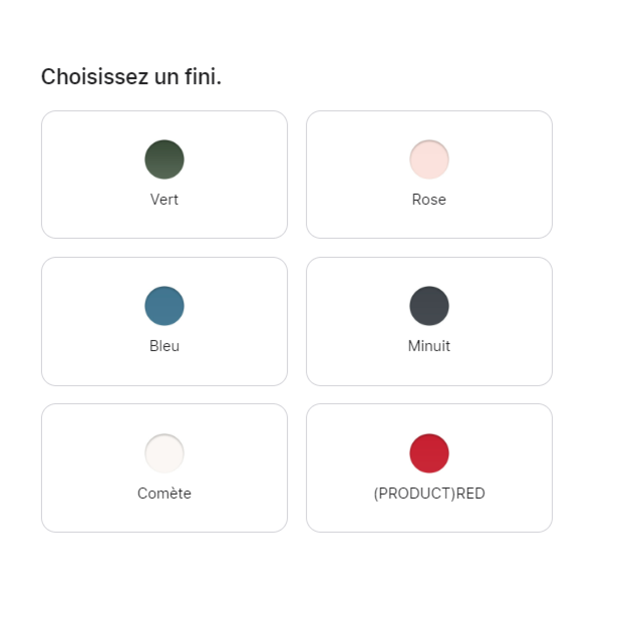Click the '(PRODUCT)RED' text label
The width and height of the screenshot is (644, 644).
tap(429, 494)
